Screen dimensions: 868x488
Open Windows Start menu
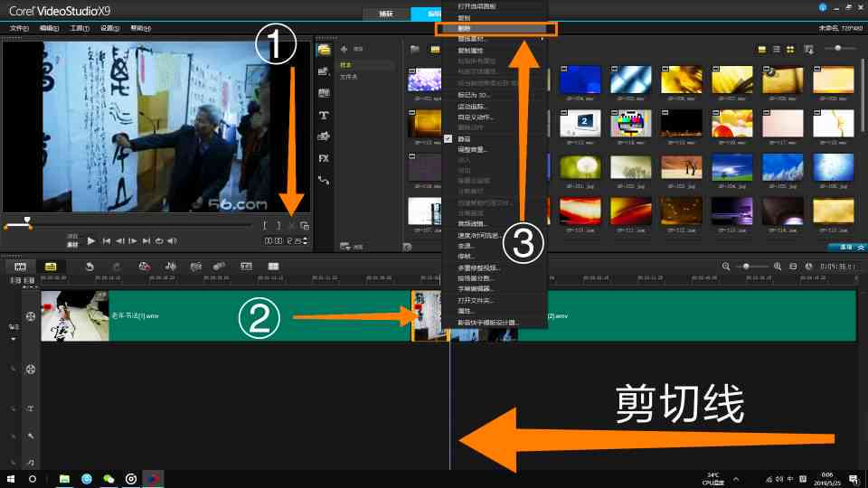11,479
